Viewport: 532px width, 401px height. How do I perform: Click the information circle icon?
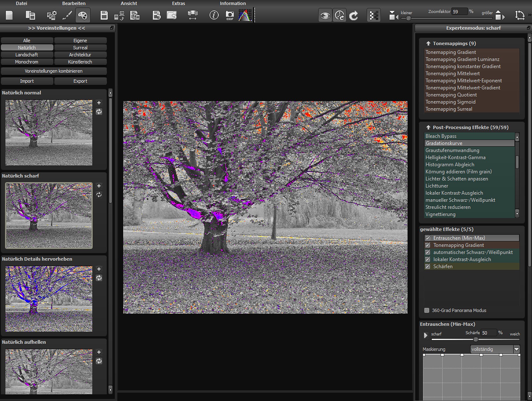pos(214,15)
